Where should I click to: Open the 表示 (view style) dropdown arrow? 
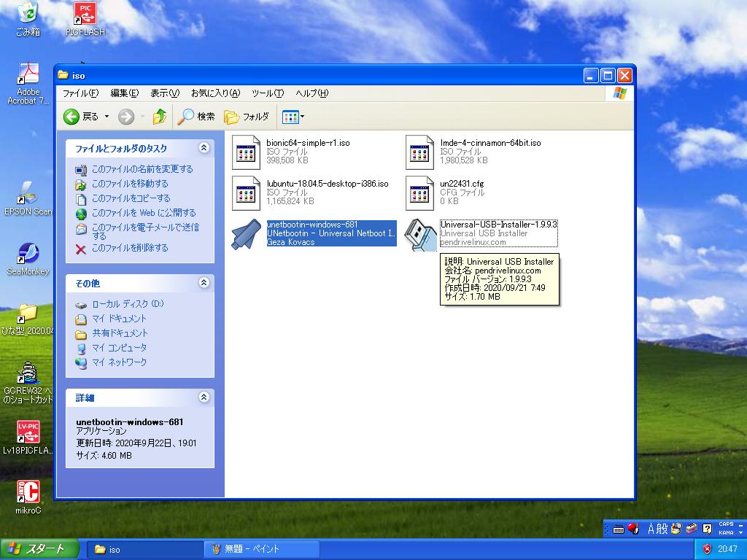[x=299, y=117]
